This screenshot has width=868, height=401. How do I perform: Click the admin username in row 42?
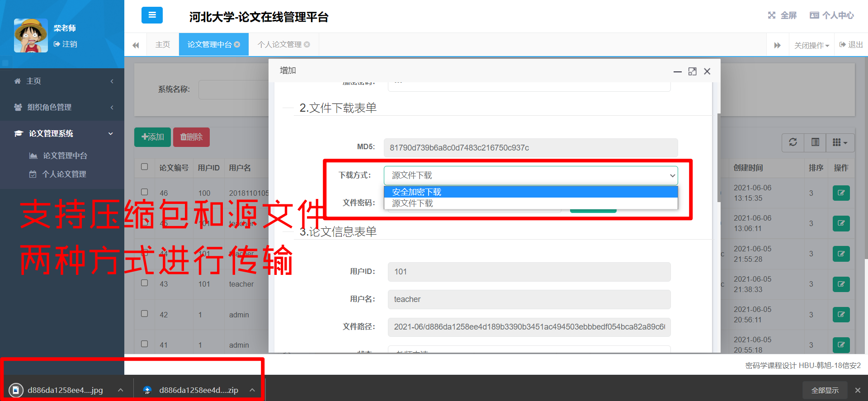(x=239, y=315)
